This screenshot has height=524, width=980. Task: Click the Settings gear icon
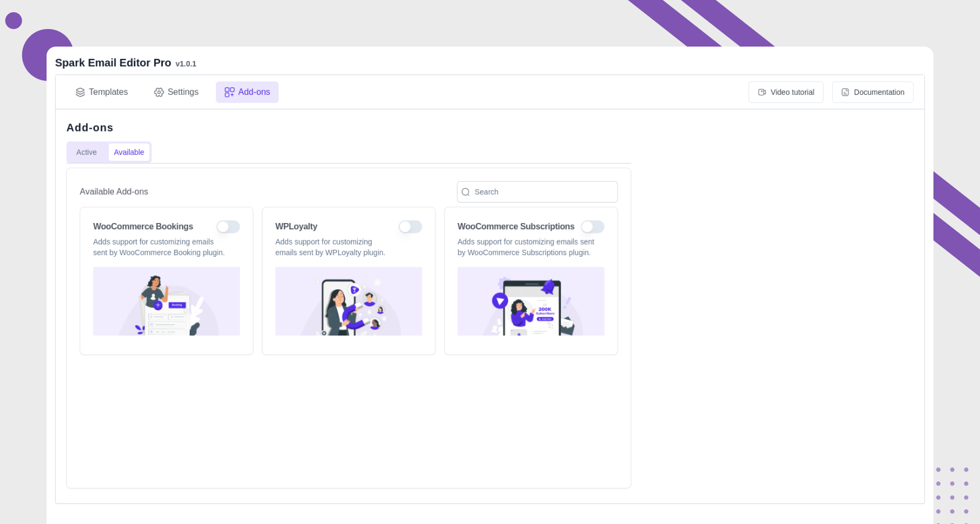point(159,92)
